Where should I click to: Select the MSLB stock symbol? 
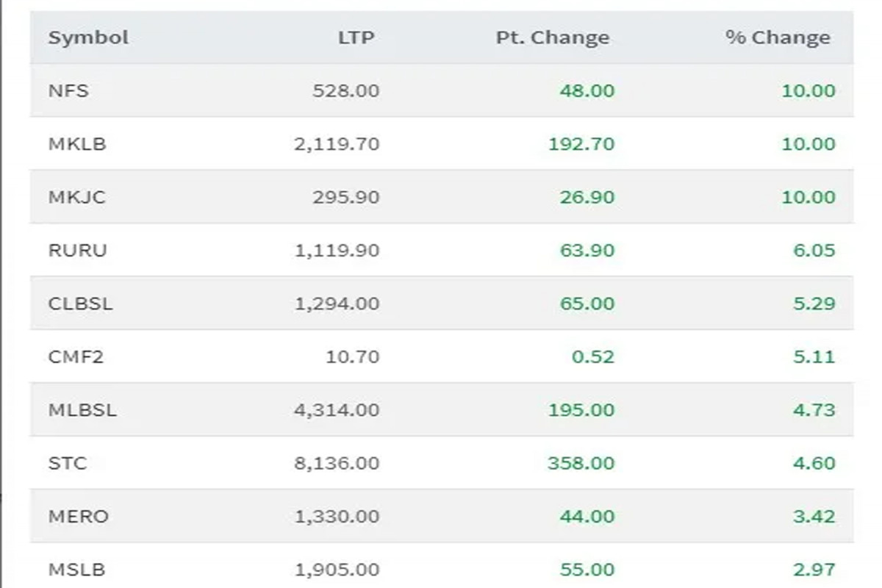tap(76, 570)
